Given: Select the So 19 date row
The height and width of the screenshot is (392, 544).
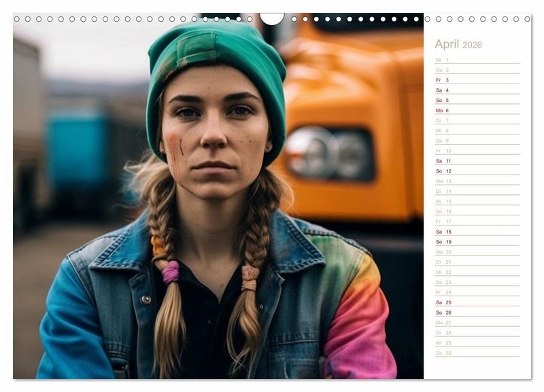Looking at the screenshot, I should (x=477, y=242).
